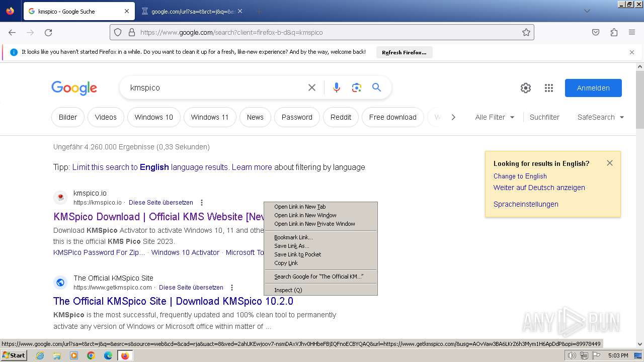Select the Windows 11 filter chip
This screenshot has height=362, width=644.
pyautogui.click(x=210, y=117)
